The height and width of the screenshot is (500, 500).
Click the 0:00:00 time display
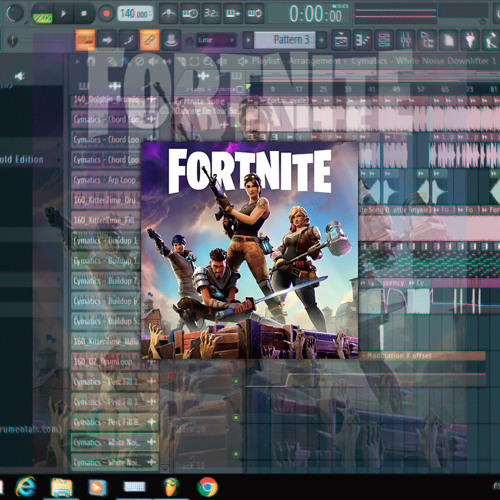click(315, 14)
